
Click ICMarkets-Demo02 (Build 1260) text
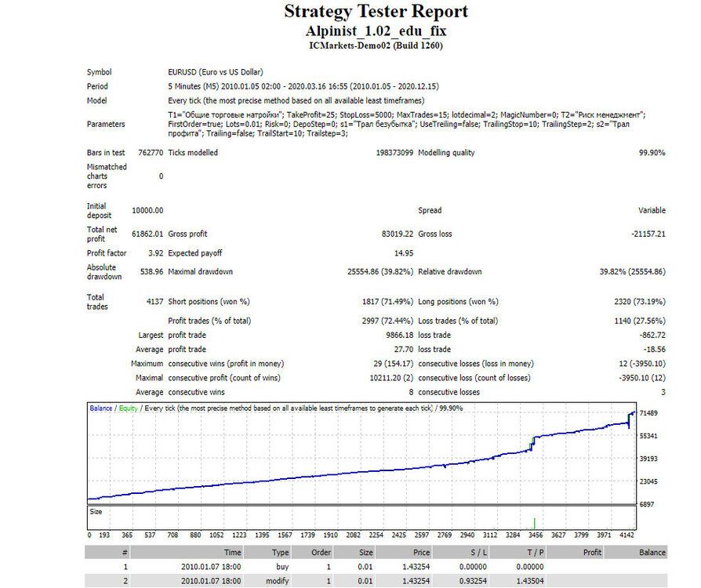pyautogui.click(x=376, y=45)
